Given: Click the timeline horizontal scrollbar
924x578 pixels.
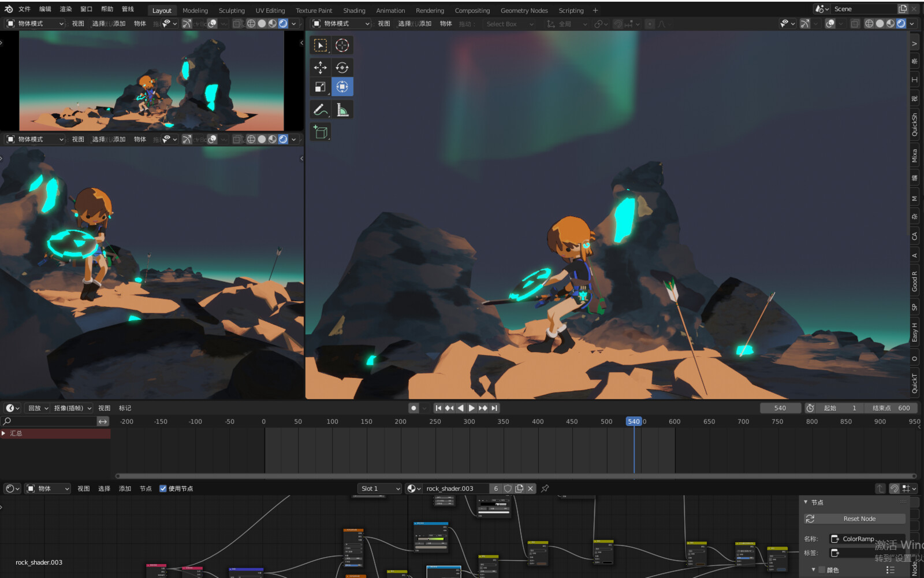Looking at the screenshot, I should click(x=516, y=476).
